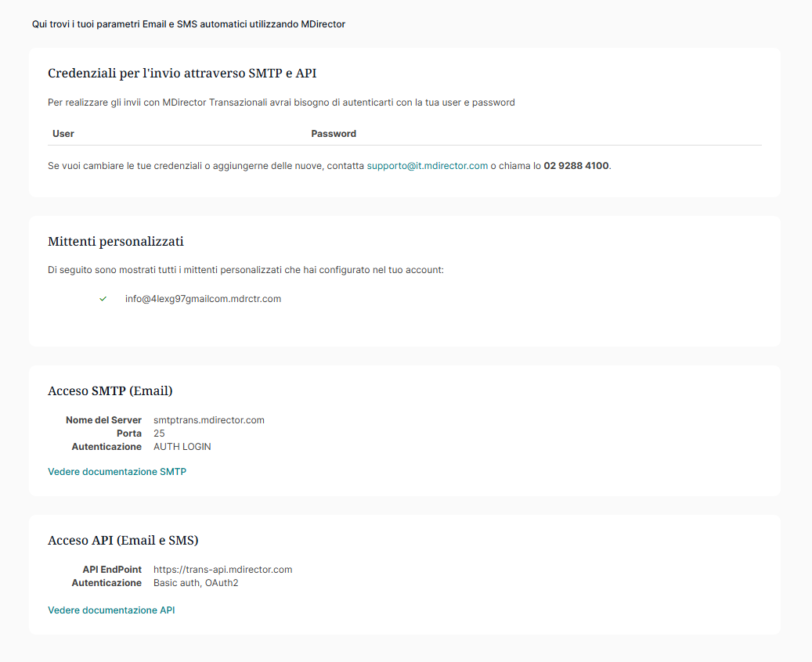Click the API EndPoint label
The image size is (812, 662).
point(112,570)
